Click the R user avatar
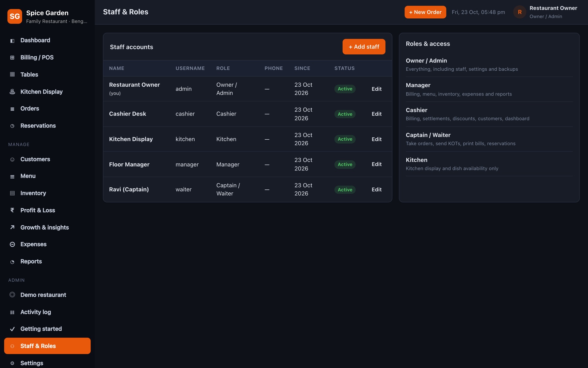The height and width of the screenshot is (368, 588). point(519,12)
